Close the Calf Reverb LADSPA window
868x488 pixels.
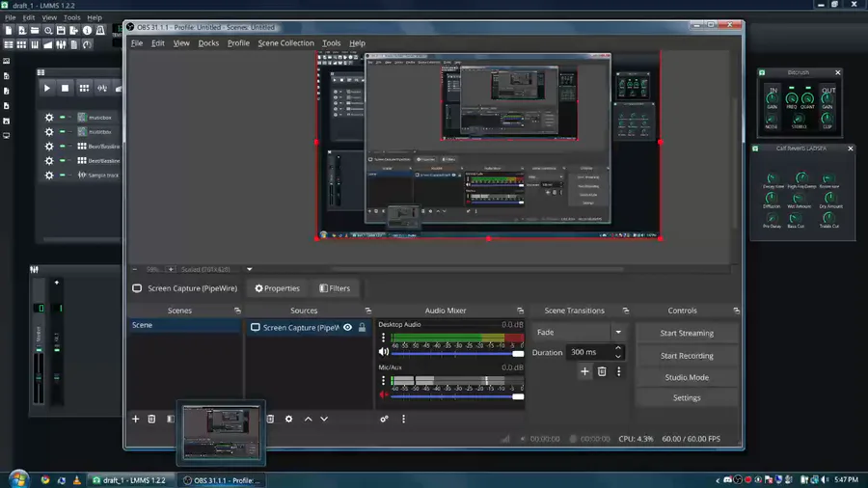pyautogui.click(x=851, y=149)
